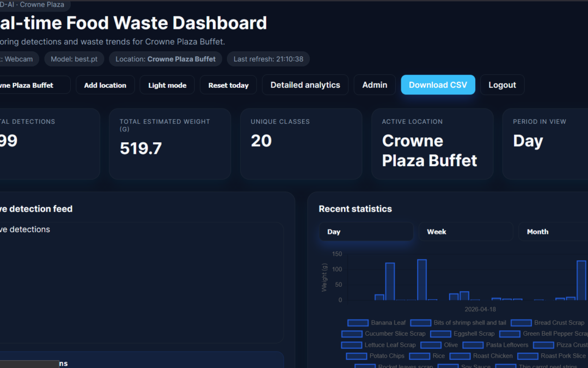Click the Add location button
The width and height of the screenshot is (588, 368).
click(x=105, y=85)
